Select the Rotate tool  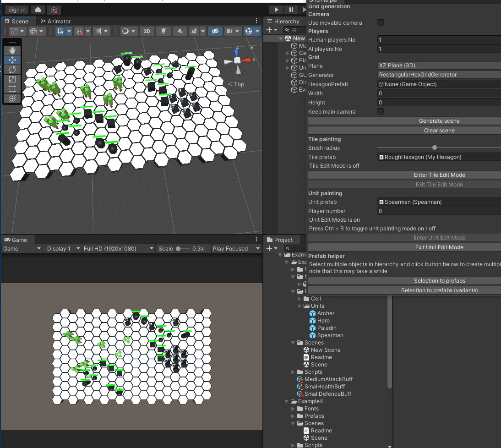click(x=12, y=70)
